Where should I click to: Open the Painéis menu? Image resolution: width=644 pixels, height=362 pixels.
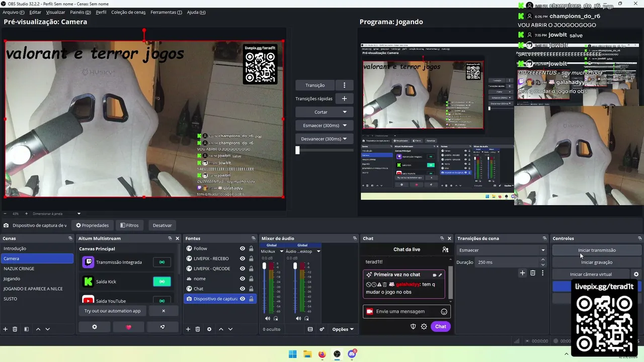pos(80,12)
